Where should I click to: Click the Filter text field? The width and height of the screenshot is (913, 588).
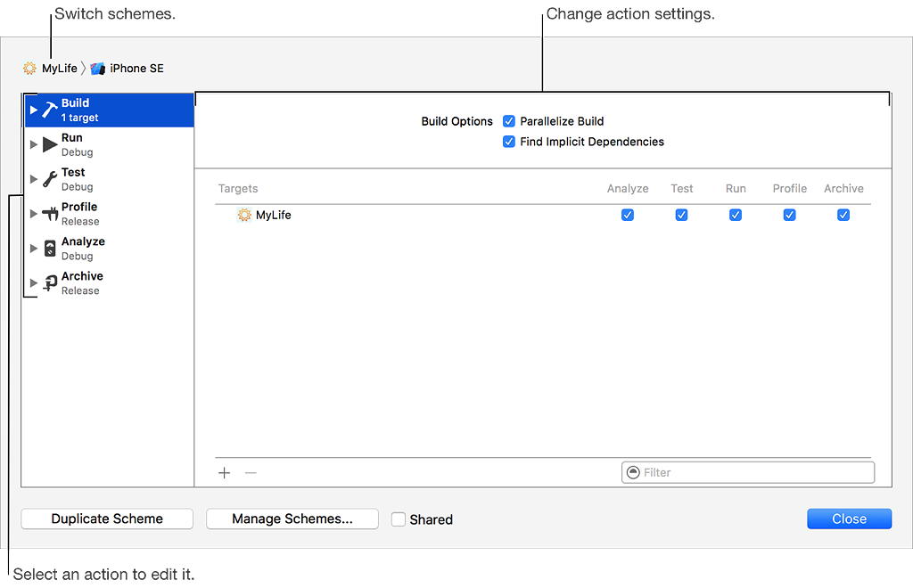[x=748, y=472]
